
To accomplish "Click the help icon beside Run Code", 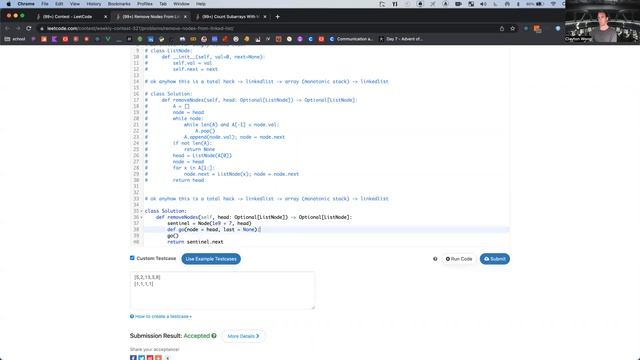I will pyautogui.click(x=435, y=259).
